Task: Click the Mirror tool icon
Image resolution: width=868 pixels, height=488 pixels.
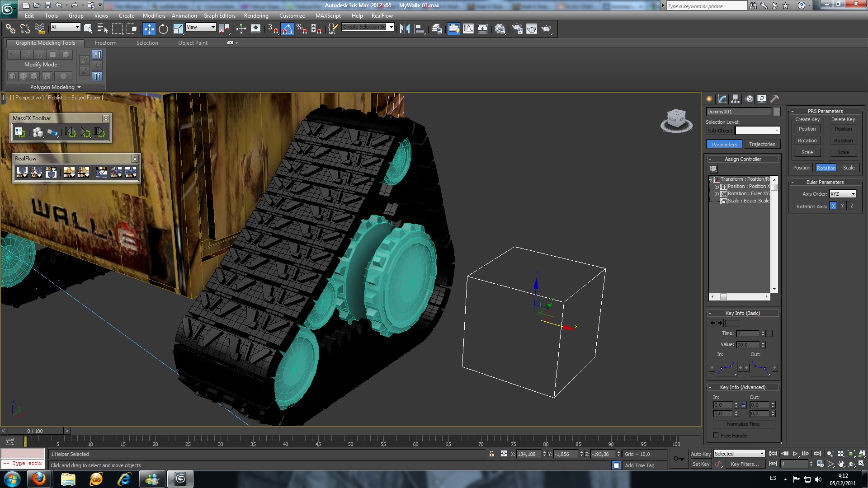Action: [405, 29]
